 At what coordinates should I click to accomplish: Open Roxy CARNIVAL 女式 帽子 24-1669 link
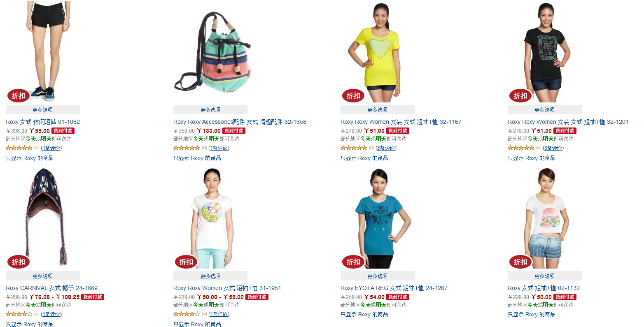[x=51, y=288]
